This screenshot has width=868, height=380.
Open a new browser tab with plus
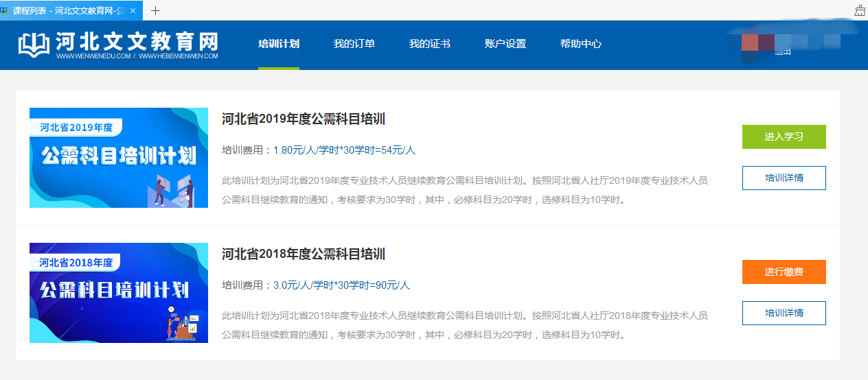coord(155,10)
